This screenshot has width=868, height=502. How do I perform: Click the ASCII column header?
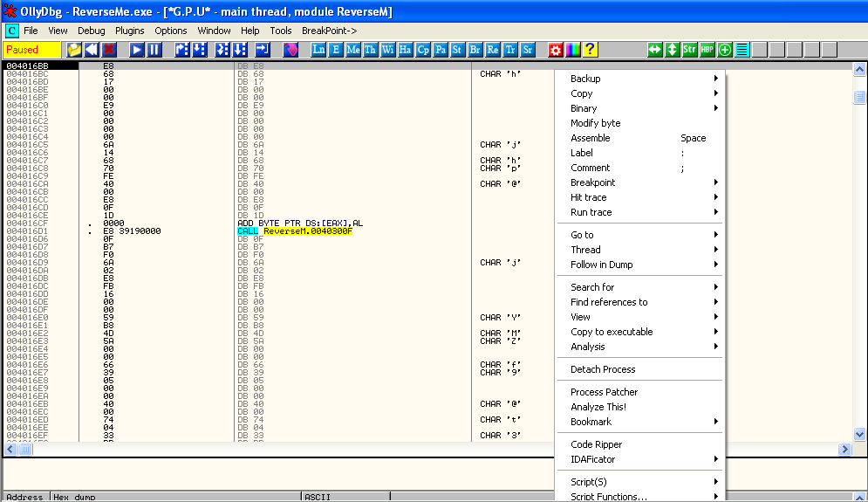[345, 497]
